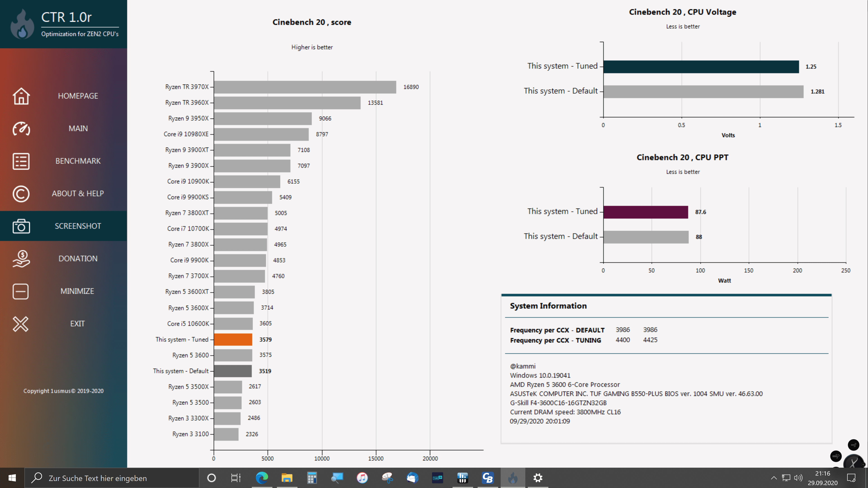Click the 'Cinebench 20 , score' chart title
868x488 pixels.
[312, 22]
